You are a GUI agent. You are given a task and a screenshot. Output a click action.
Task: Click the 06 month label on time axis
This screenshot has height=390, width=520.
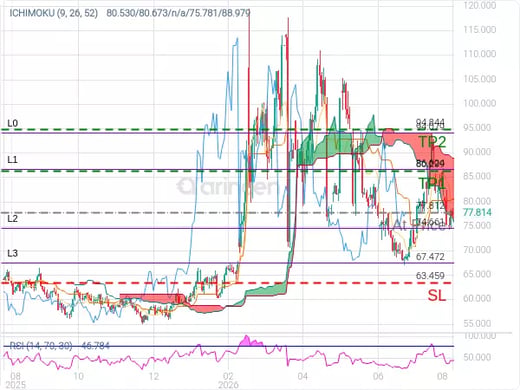[x=378, y=377]
